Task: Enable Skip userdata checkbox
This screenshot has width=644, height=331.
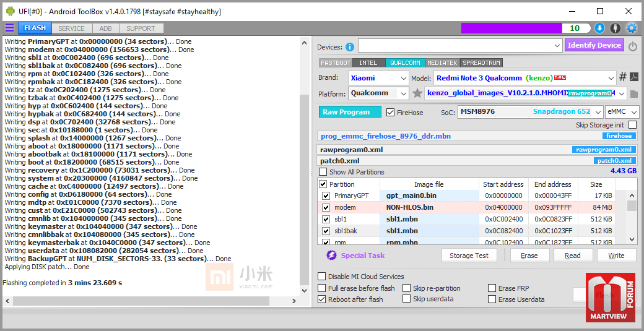Action: pyautogui.click(x=407, y=299)
